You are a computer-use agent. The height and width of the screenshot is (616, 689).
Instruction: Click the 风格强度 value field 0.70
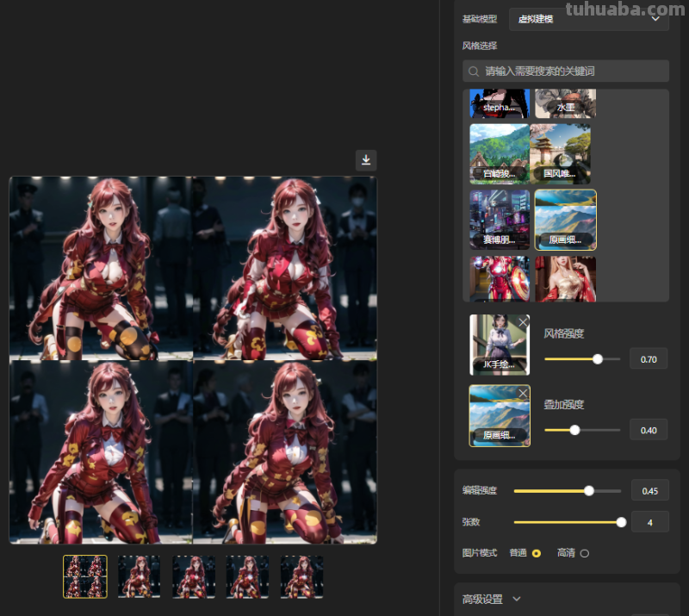[649, 359]
